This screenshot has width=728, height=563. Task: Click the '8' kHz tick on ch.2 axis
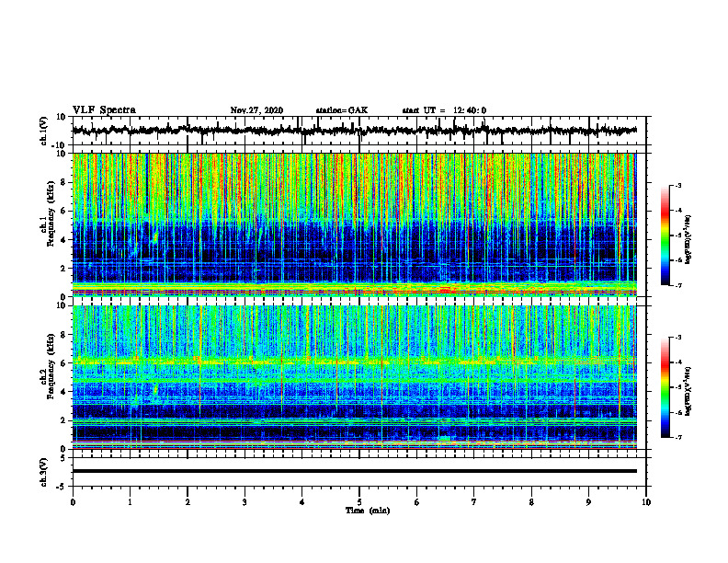pos(64,335)
